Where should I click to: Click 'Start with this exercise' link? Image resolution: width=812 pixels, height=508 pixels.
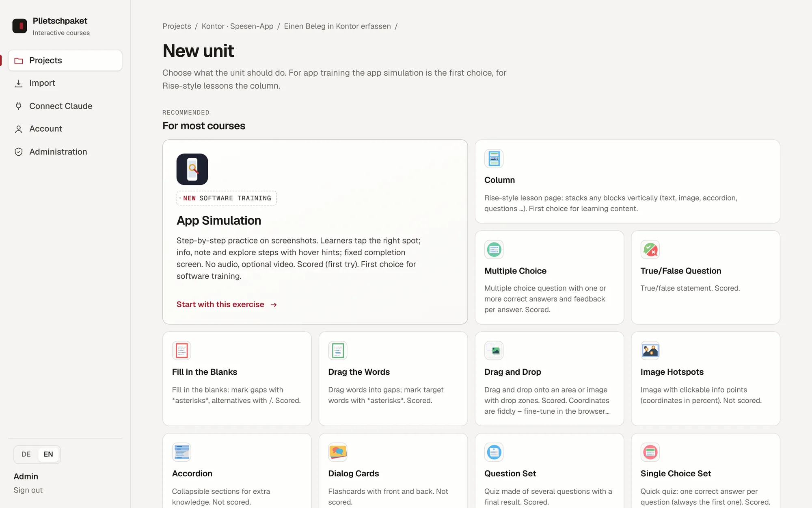coord(227,304)
